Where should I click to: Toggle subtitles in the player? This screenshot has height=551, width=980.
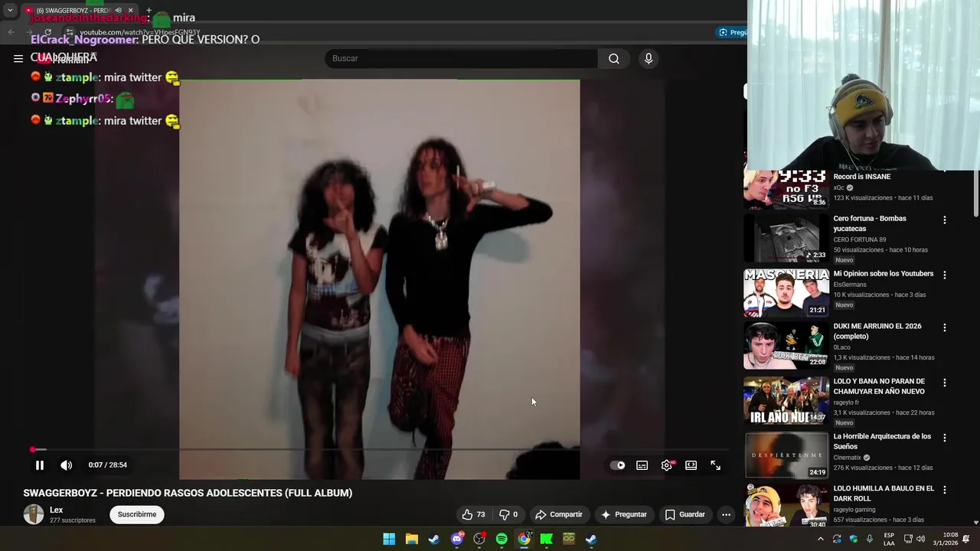642,465
